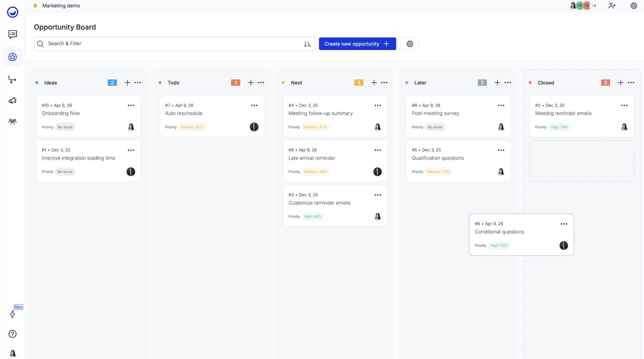Click the Ideas column count badge
Image resolution: width=644 pixels, height=359 pixels.
[112, 83]
